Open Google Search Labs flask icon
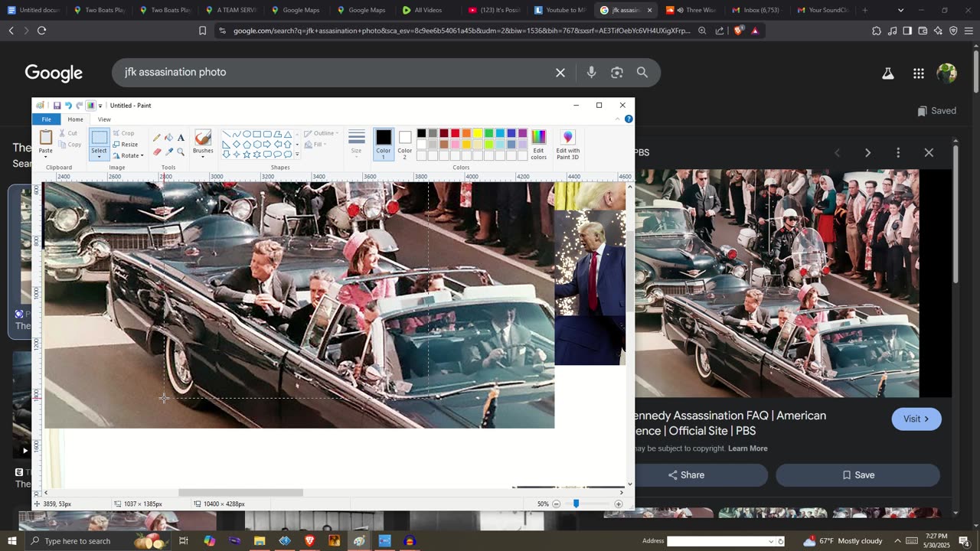 [888, 73]
